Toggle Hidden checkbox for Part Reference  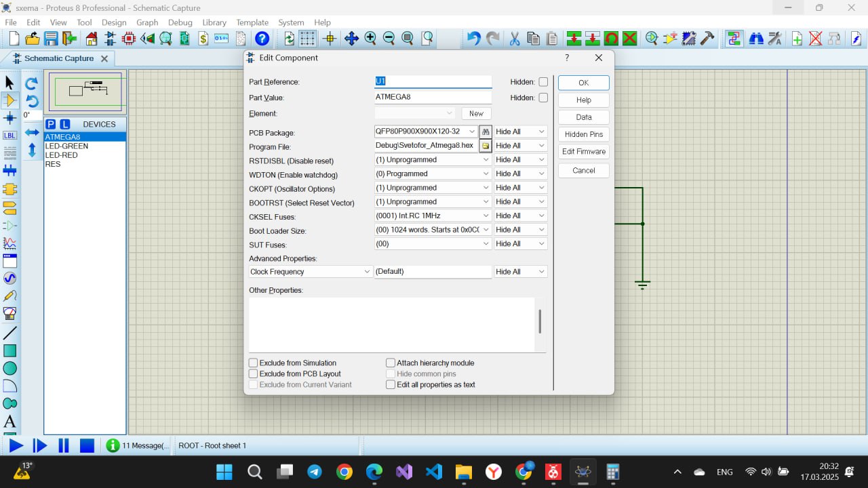[543, 82]
